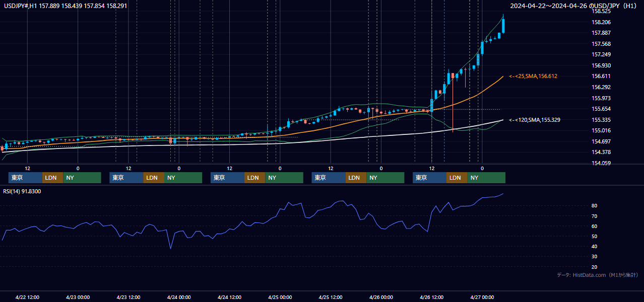644x302 pixels.
Task: Select the LDN session bar for 4/25
Action: click(x=356, y=178)
